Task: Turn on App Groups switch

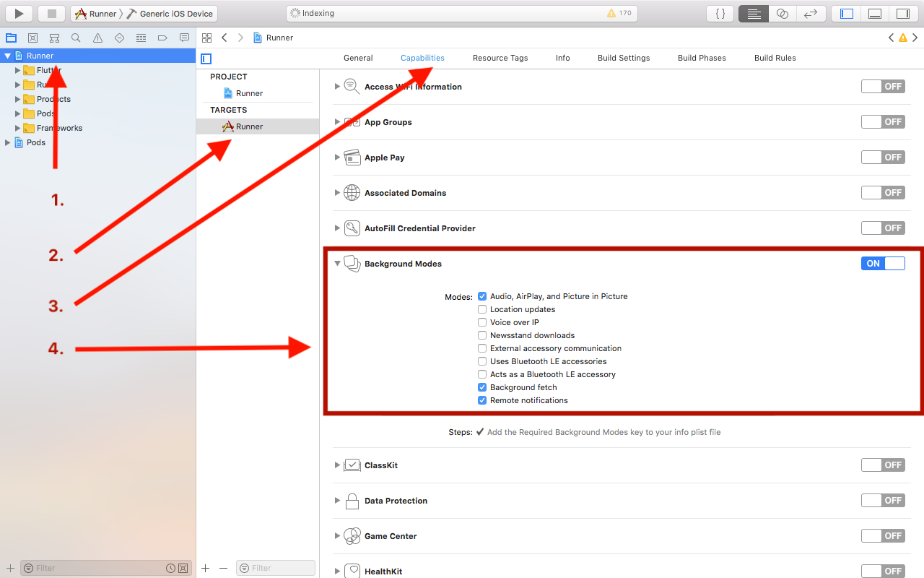Action: click(x=883, y=122)
